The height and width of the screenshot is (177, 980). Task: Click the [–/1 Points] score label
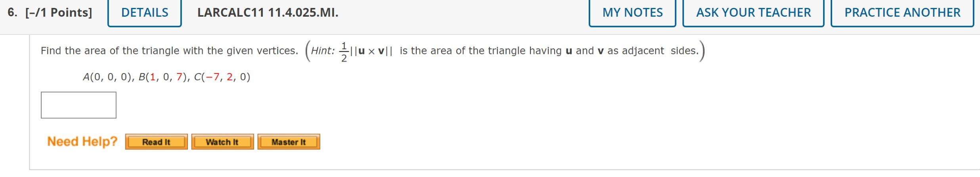pos(59,13)
